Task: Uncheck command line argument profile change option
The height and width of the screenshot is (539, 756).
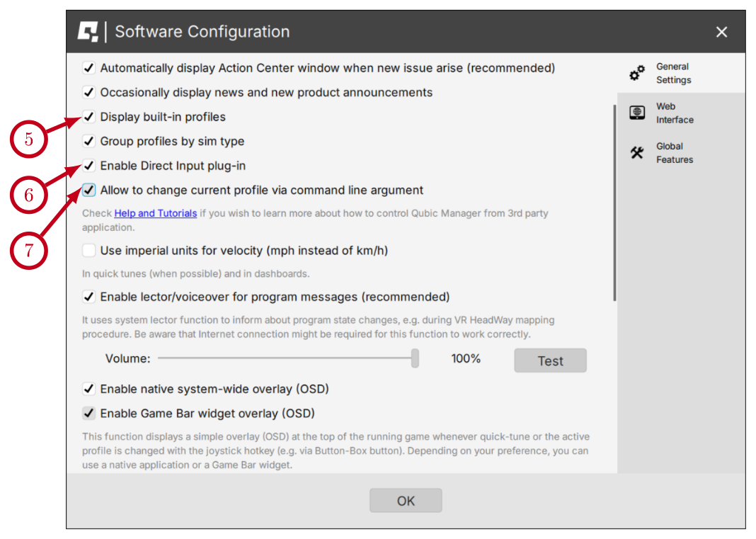Action: click(89, 190)
